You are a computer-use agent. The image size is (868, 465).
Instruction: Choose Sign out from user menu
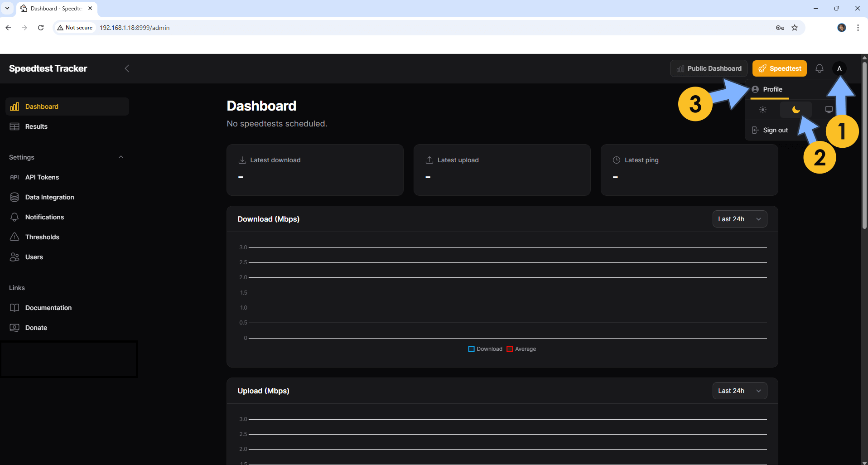[775, 130]
